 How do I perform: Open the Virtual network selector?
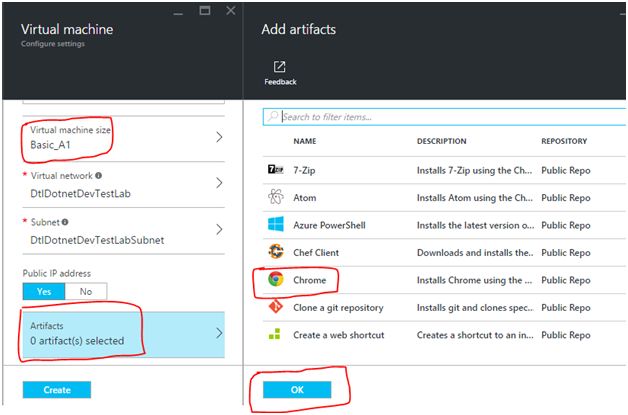(x=120, y=183)
